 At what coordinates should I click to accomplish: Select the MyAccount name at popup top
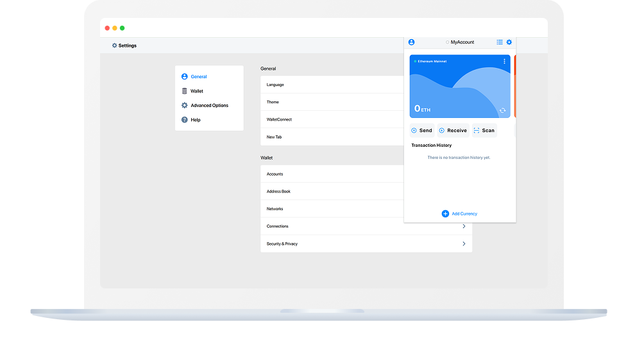point(462,42)
